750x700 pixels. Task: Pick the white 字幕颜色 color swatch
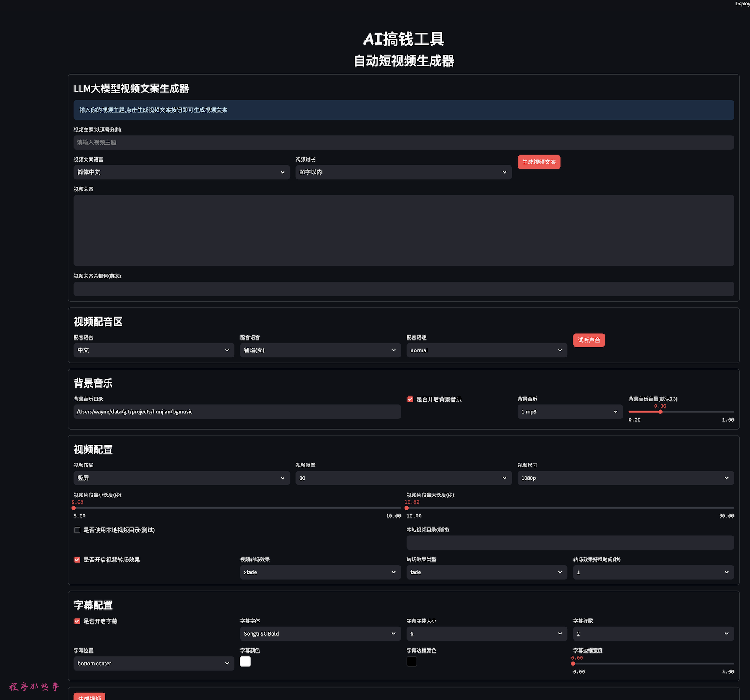[245, 661]
